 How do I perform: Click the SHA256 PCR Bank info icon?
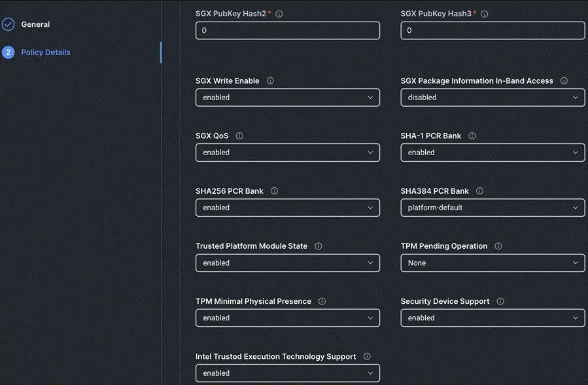pyautogui.click(x=274, y=191)
